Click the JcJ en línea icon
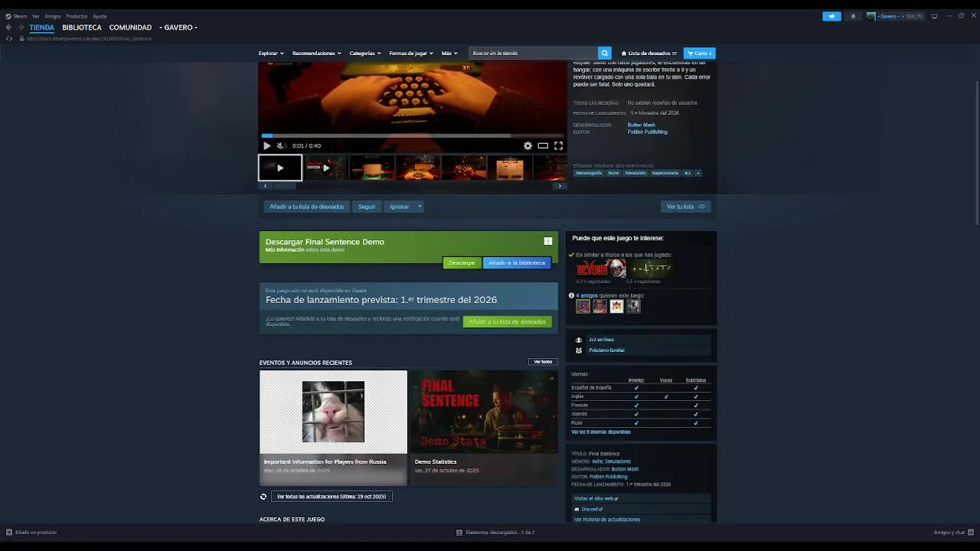980x551 pixels. click(x=579, y=340)
